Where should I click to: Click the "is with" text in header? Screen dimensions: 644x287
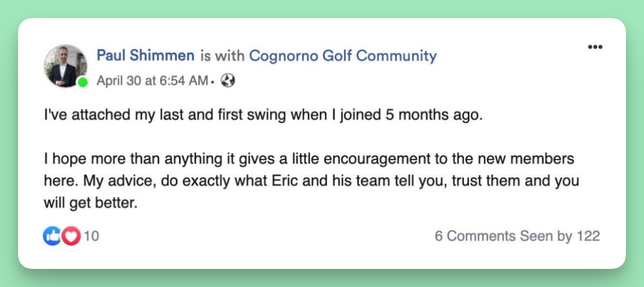(221, 56)
